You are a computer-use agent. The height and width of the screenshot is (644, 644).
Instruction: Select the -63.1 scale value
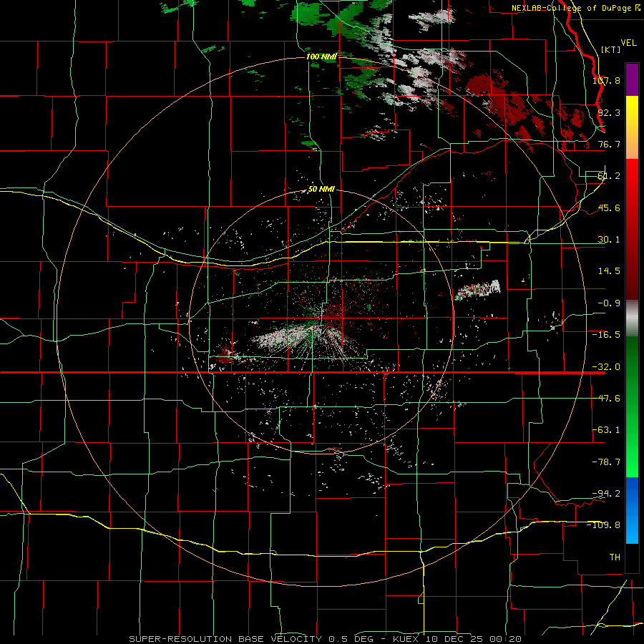[606, 430]
